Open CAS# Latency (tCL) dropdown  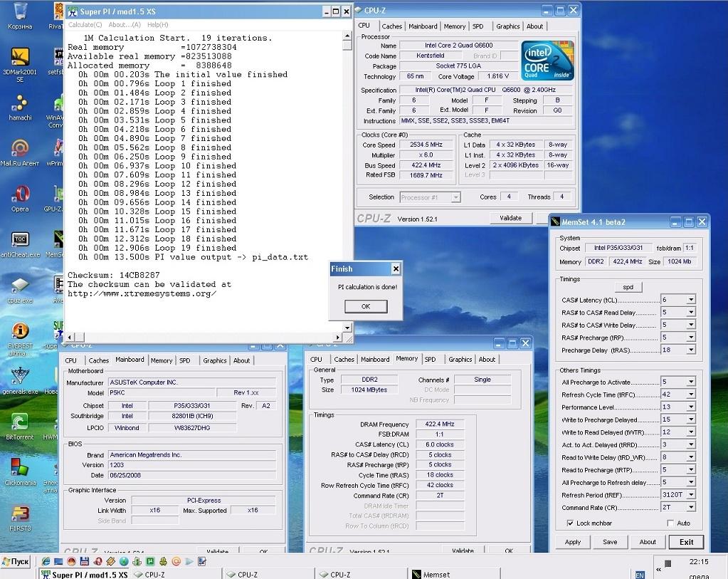[691, 300]
